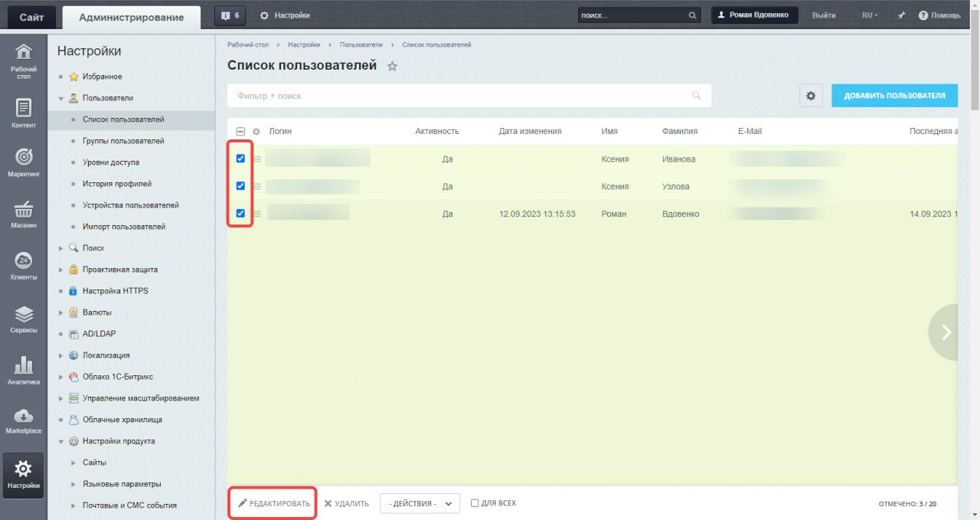Open Помощь help in the top bar
This screenshot has width=980, height=520.
point(939,15)
